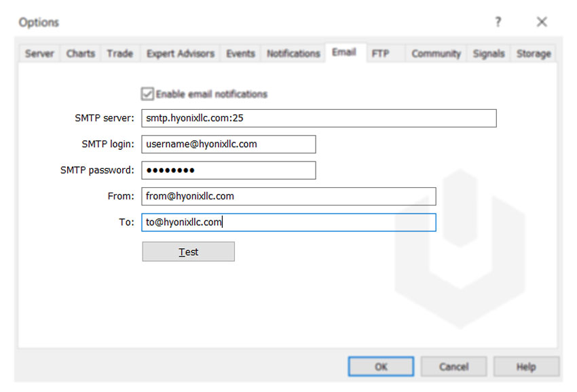Click the question mark help icon
The width and height of the screenshot is (577, 392).
(x=498, y=22)
